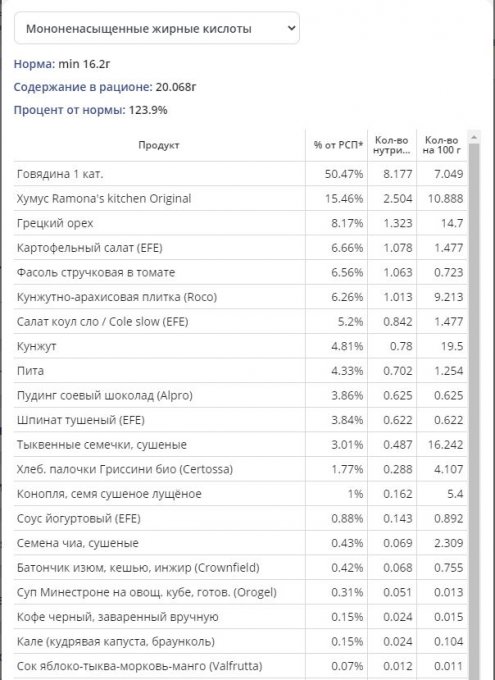Select the Кунжут row
Viewport: 495px width, 680px height.
coord(240,346)
